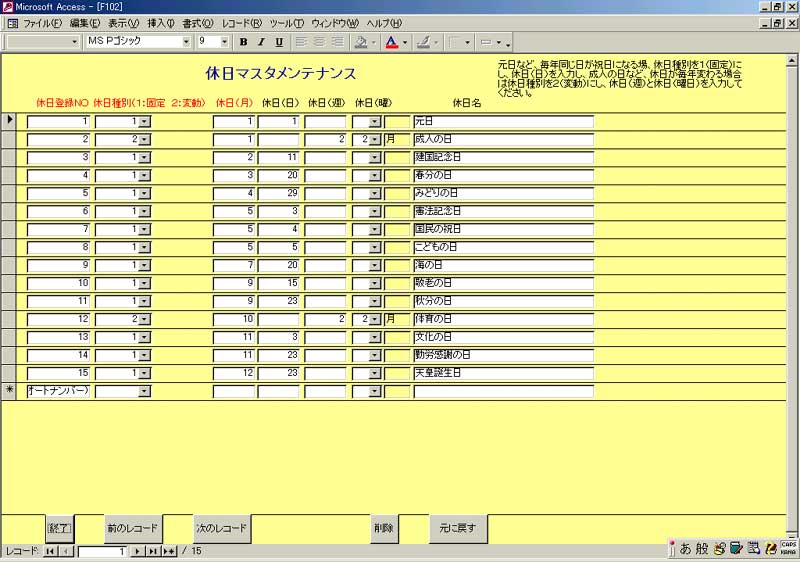800x562 pixels.
Task: Click the 元に戻す button
Action: pyautogui.click(x=458, y=528)
